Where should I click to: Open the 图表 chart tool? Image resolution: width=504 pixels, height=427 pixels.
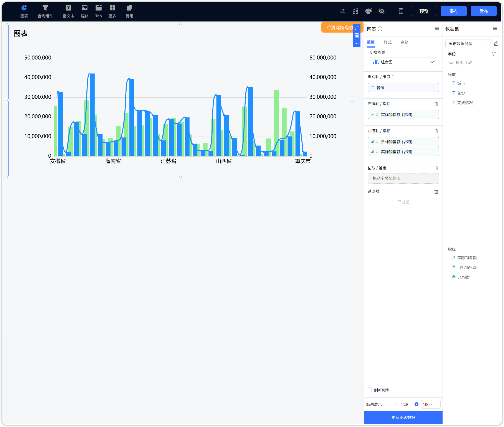click(24, 11)
